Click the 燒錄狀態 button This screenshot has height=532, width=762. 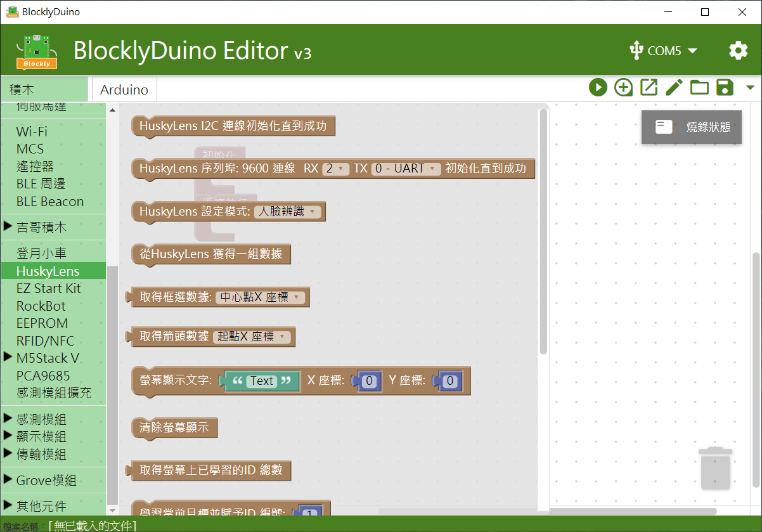692,127
